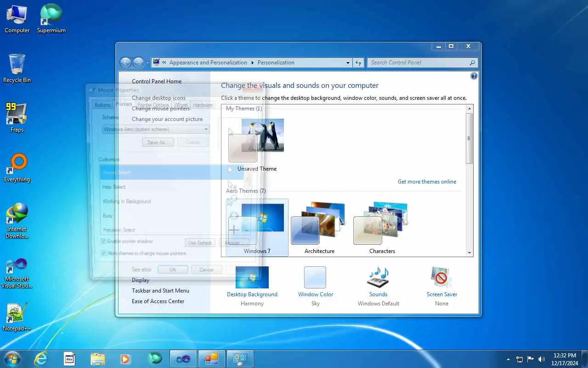Toggle Allow themes to change mouse pointers
This screenshot has width=588, height=368.
pyautogui.click(x=103, y=253)
